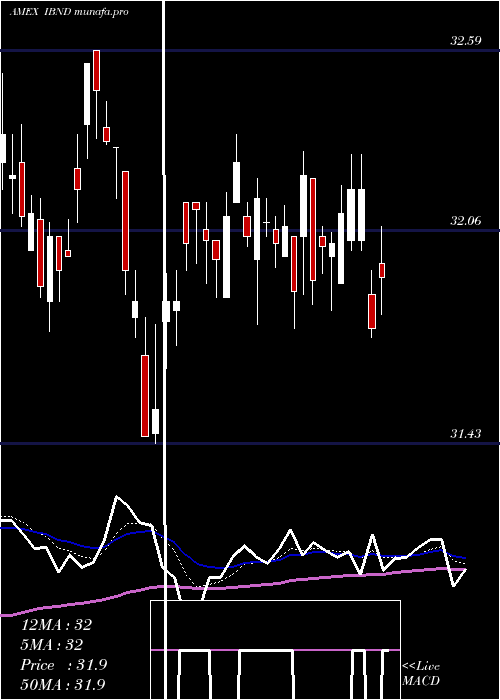500x700 pixels.
Task: Click the 50MA : 31.9 readout
Action: [63, 684]
